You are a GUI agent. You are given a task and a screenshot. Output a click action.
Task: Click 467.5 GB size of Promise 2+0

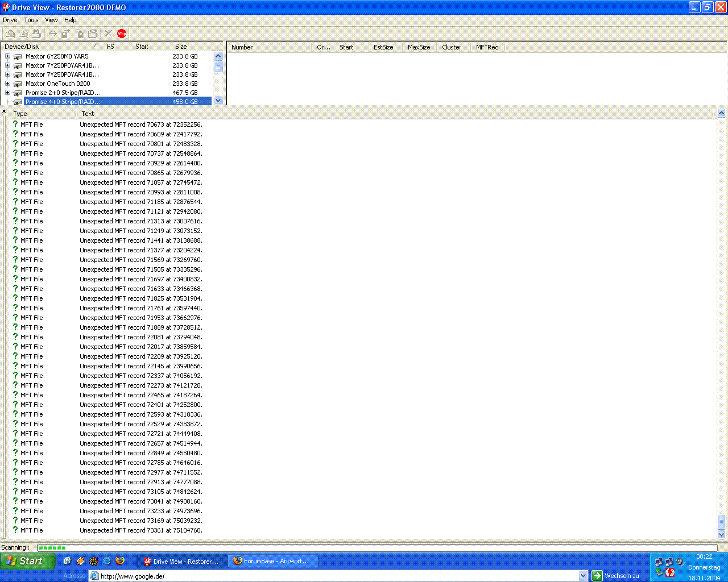(x=185, y=93)
